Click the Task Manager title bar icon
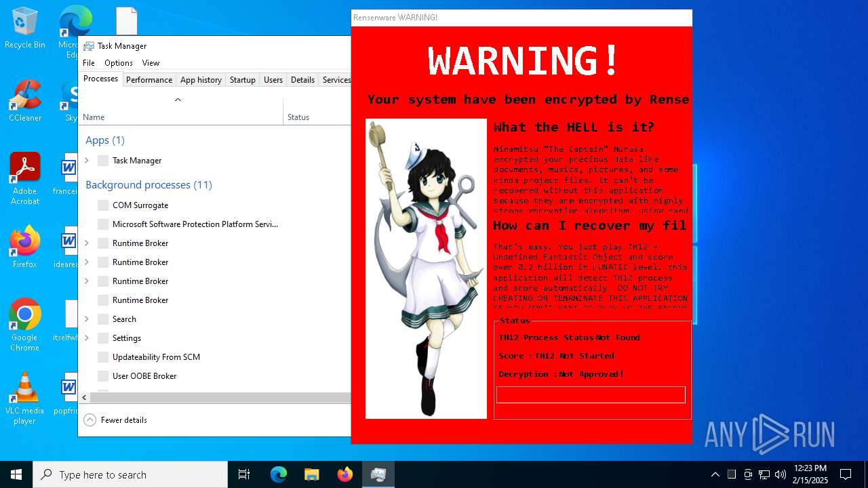The height and width of the screenshot is (488, 868). (89, 46)
